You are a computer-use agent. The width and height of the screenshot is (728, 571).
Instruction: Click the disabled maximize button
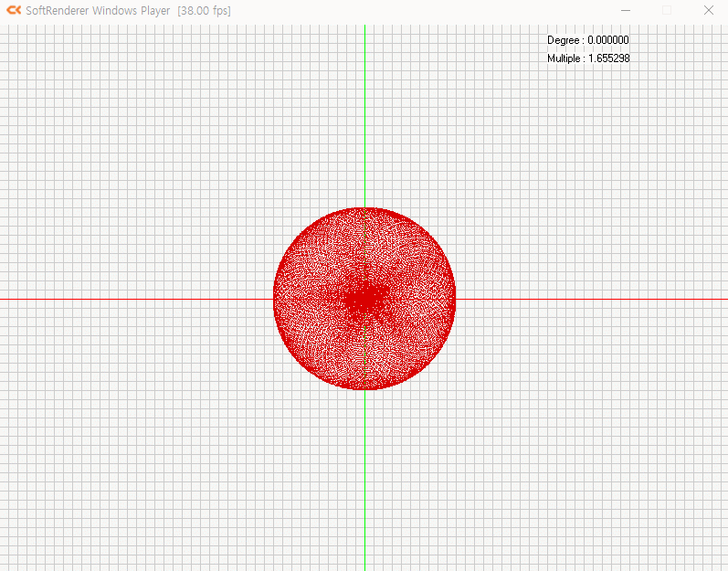point(667,10)
